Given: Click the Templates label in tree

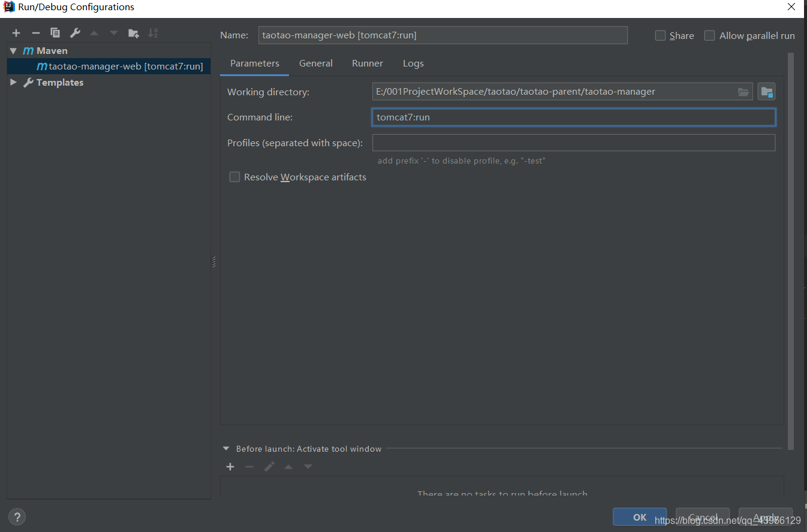Looking at the screenshot, I should (x=60, y=83).
